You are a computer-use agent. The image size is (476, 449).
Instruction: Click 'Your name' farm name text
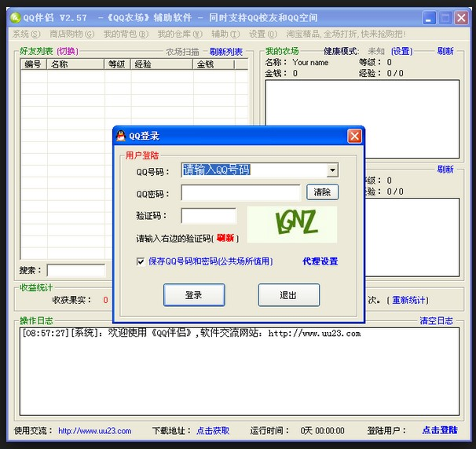tap(310, 62)
